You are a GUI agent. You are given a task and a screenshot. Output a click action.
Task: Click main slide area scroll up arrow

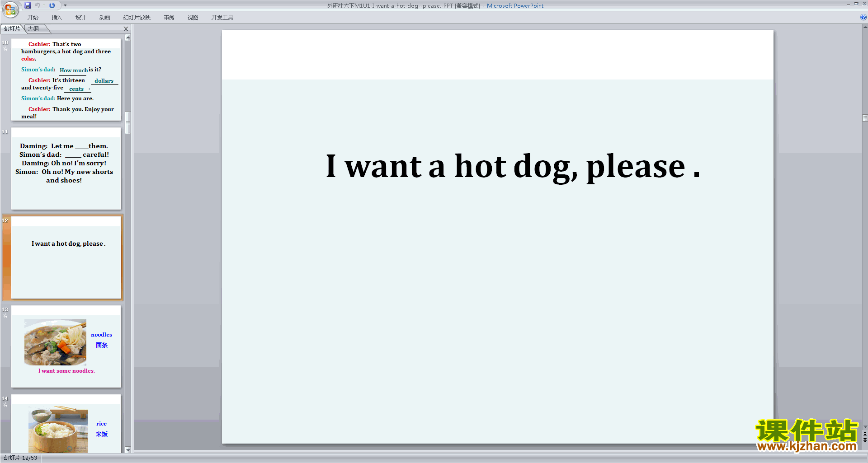[865, 27]
